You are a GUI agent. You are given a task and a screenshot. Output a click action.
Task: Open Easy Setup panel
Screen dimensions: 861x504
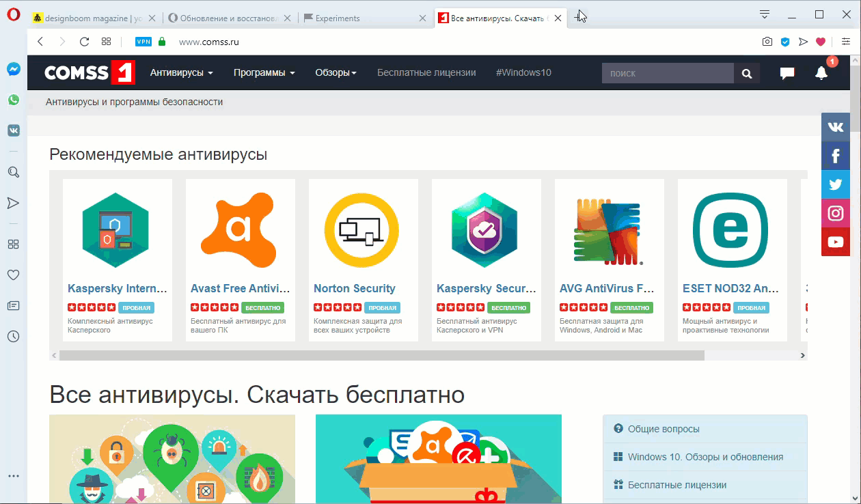click(x=846, y=42)
